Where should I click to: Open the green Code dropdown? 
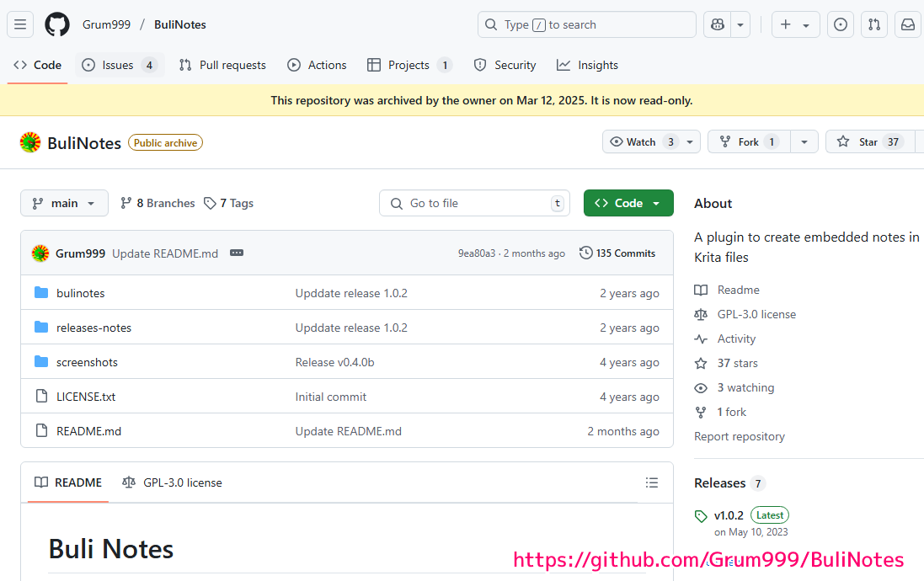tap(628, 203)
